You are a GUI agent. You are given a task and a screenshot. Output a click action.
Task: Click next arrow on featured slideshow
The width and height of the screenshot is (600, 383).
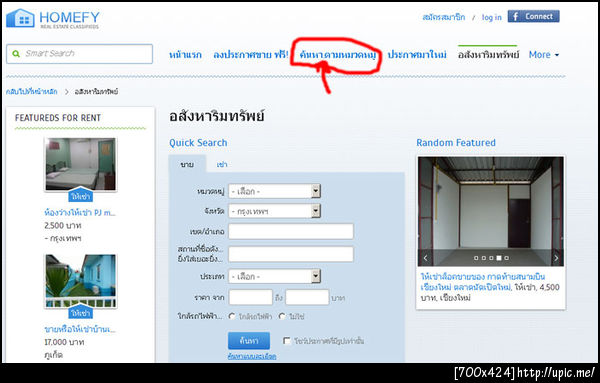click(556, 258)
